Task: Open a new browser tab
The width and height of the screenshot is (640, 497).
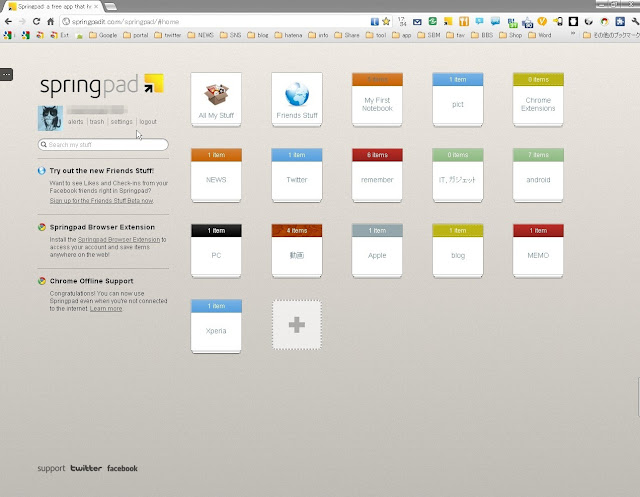Action: 110,7
